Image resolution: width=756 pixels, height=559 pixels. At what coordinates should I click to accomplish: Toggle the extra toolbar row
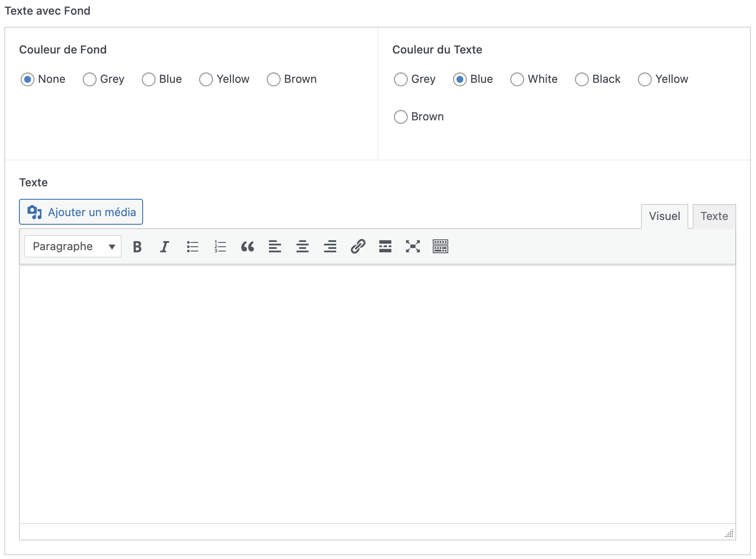(440, 247)
